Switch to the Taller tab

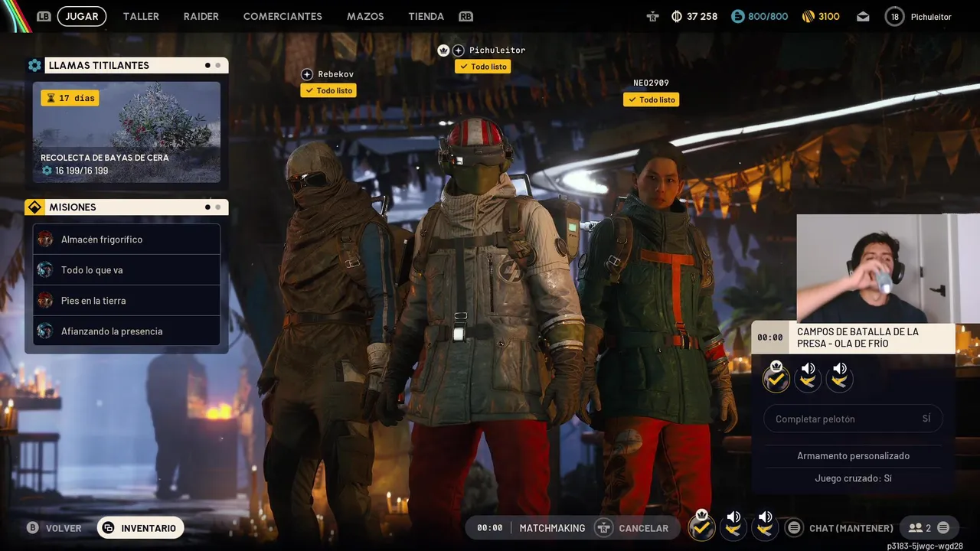tap(141, 16)
